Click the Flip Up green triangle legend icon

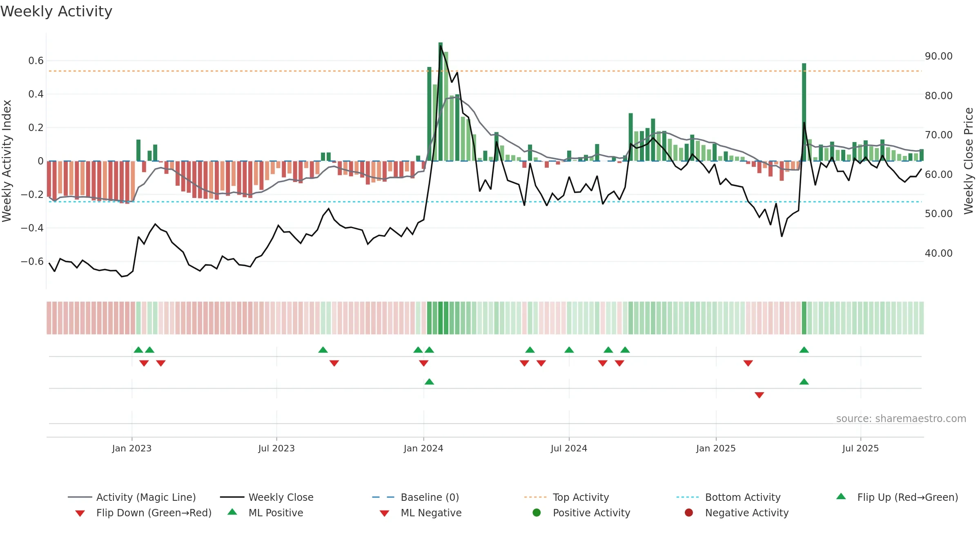pyautogui.click(x=841, y=496)
